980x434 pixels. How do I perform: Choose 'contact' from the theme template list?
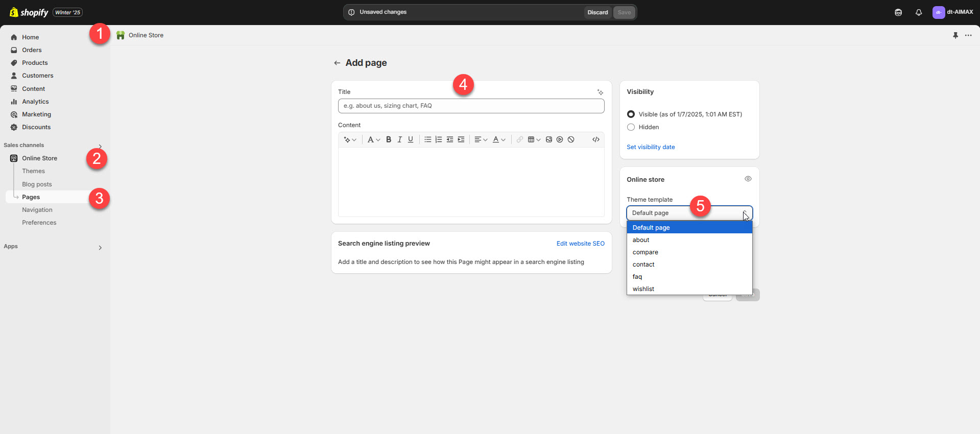643,264
